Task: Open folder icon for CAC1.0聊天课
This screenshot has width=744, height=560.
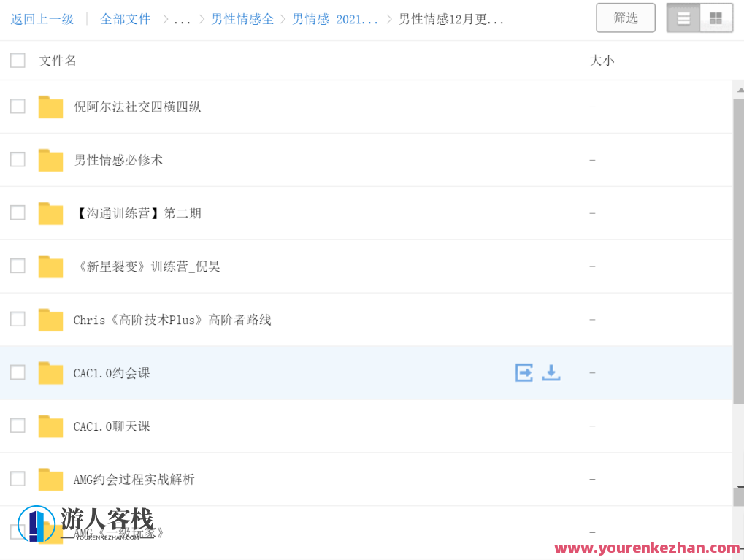Action: [51, 426]
